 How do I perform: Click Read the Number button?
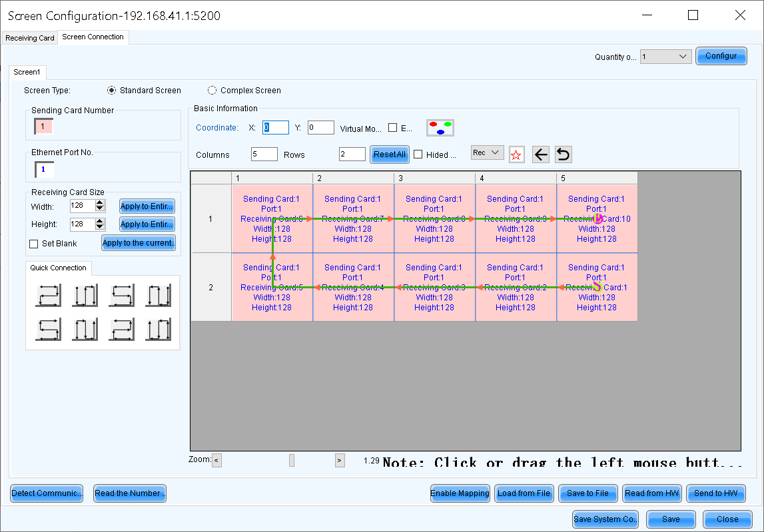[130, 493]
